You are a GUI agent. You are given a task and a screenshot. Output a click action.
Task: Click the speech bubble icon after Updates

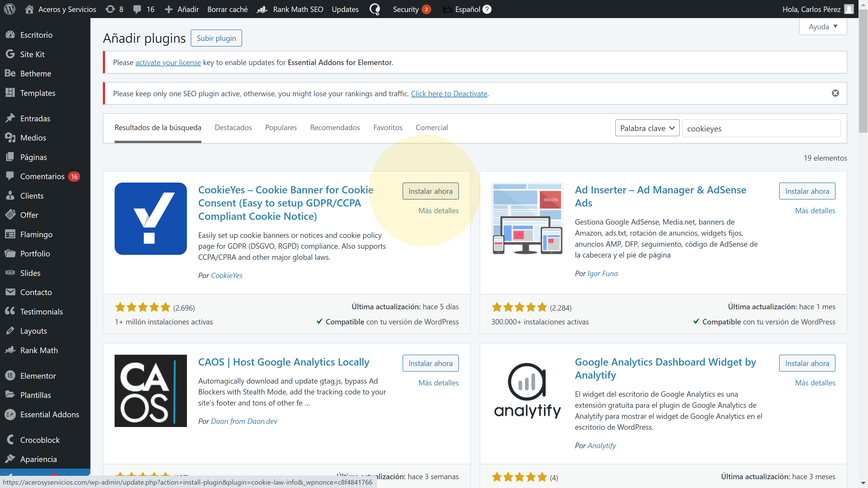click(375, 9)
